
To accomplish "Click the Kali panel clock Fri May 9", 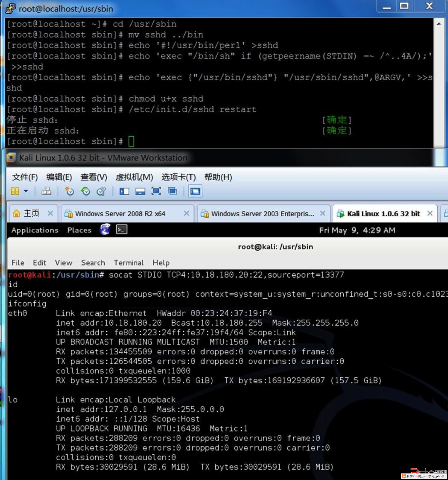I will [x=357, y=230].
